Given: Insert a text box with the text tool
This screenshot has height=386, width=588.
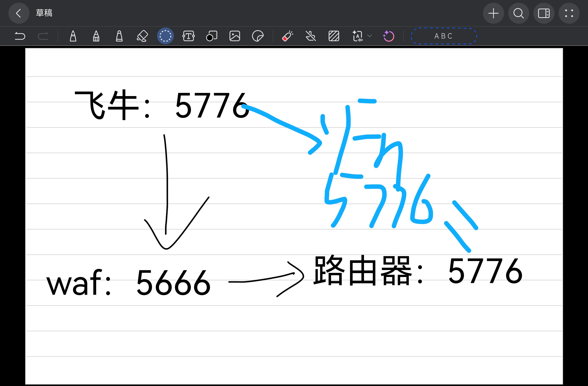Looking at the screenshot, I should 188,36.
